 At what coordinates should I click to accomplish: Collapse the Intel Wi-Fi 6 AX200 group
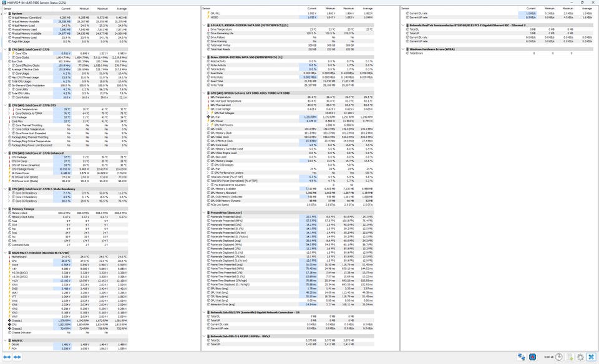coord(204,336)
